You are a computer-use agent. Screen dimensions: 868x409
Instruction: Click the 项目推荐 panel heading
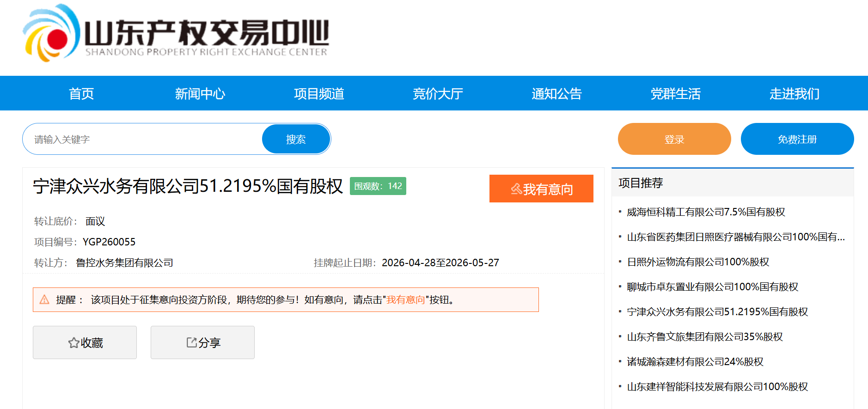[641, 183]
